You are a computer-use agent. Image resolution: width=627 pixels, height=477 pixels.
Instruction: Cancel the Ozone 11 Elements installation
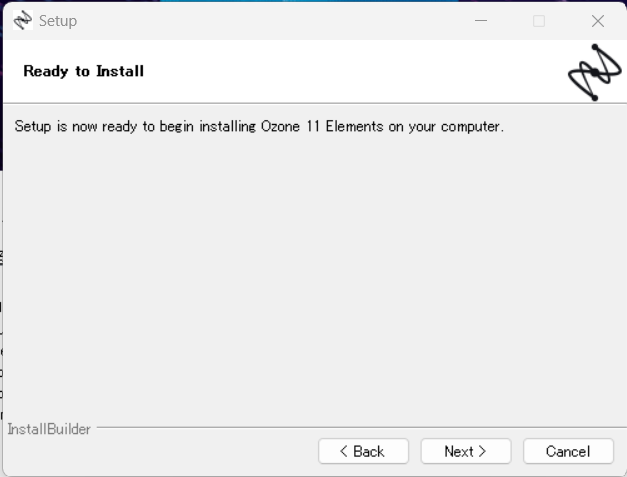pyautogui.click(x=568, y=451)
